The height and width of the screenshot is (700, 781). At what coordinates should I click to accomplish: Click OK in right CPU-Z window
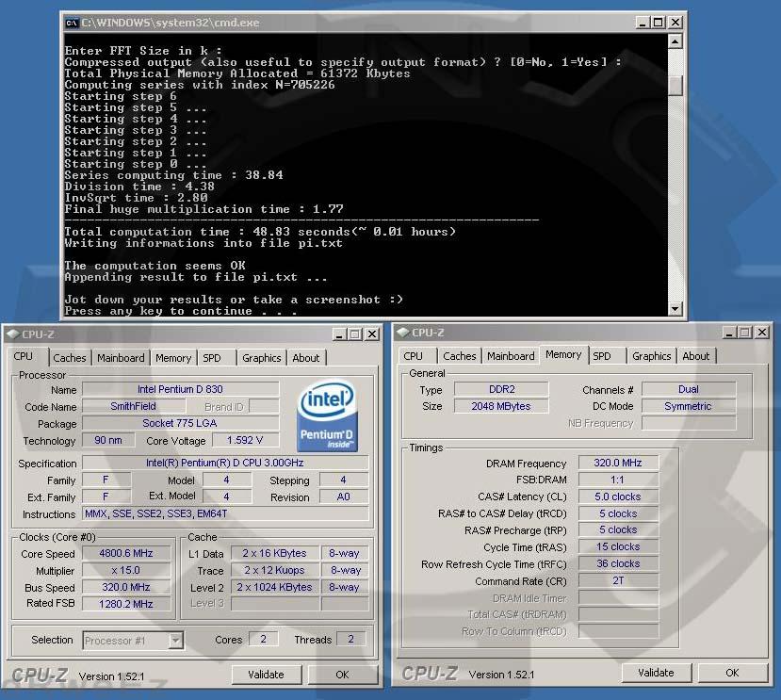coord(732,673)
